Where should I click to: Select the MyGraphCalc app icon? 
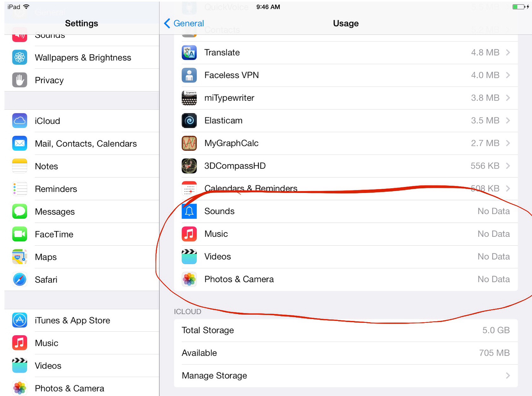[x=189, y=143]
